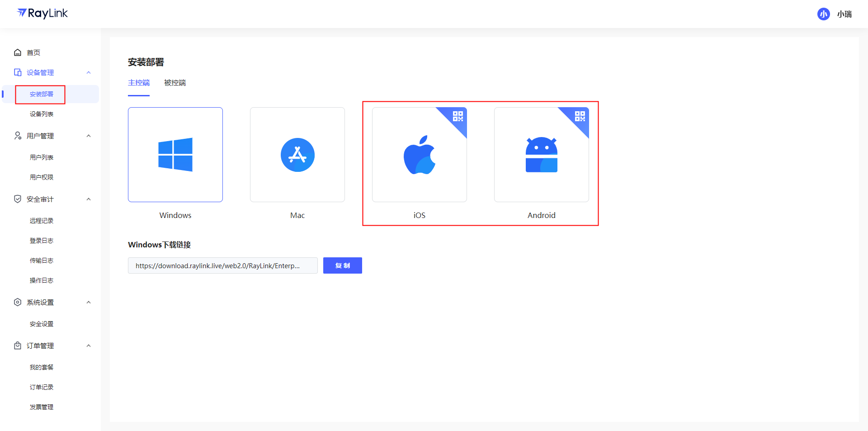Viewport: 868px width, 431px height.
Task: Click the 首页 home icon
Action: (18, 52)
